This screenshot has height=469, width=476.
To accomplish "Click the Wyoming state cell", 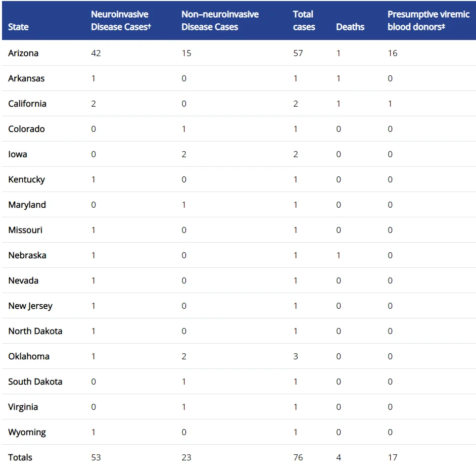I will click(27, 432).
